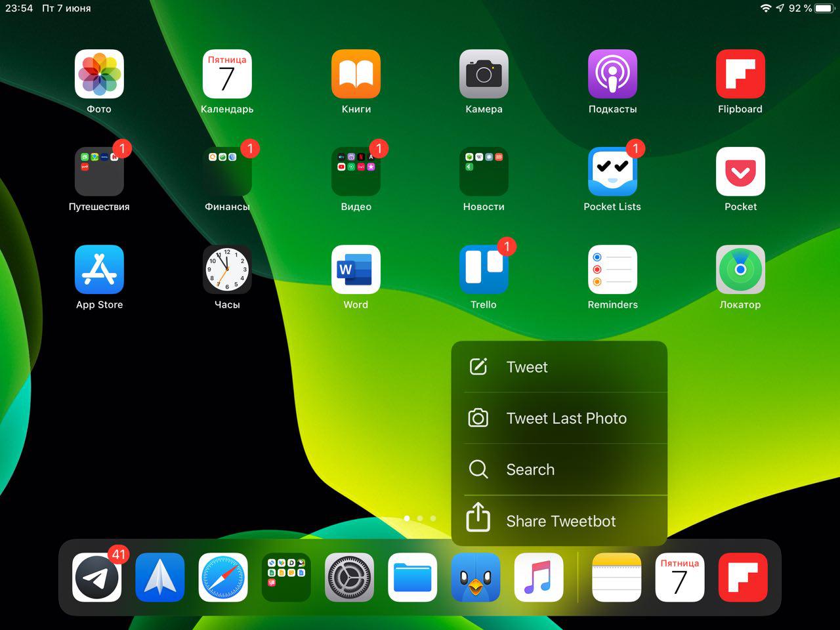Open the Фото photos app
This screenshot has width=840, height=630.
(x=99, y=73)
